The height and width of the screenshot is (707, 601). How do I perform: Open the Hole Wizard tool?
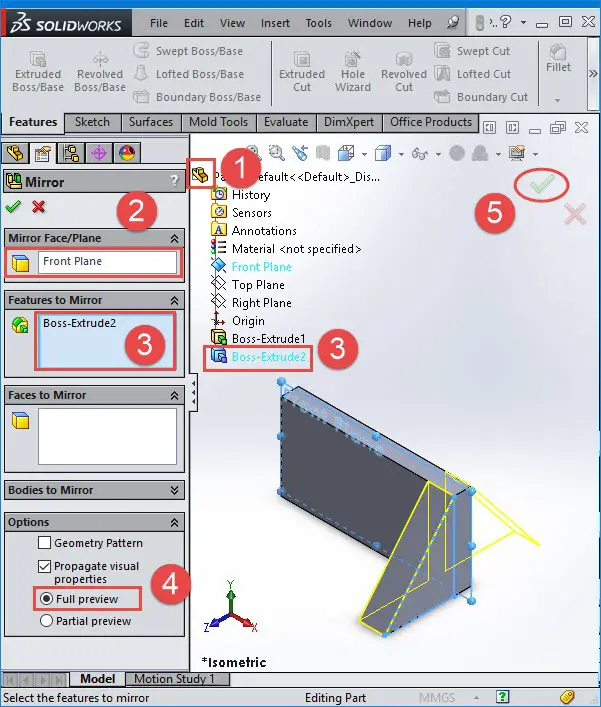(x=353, y=71)
